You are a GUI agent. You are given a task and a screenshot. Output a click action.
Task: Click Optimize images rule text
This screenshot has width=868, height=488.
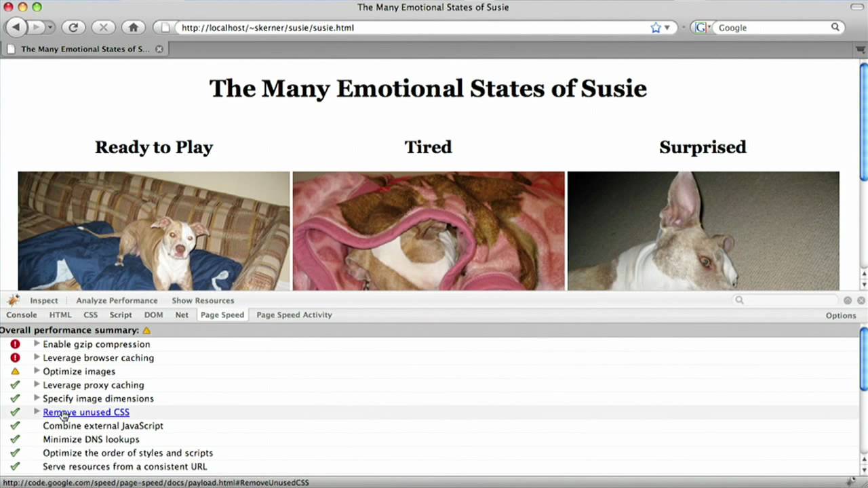79,371
